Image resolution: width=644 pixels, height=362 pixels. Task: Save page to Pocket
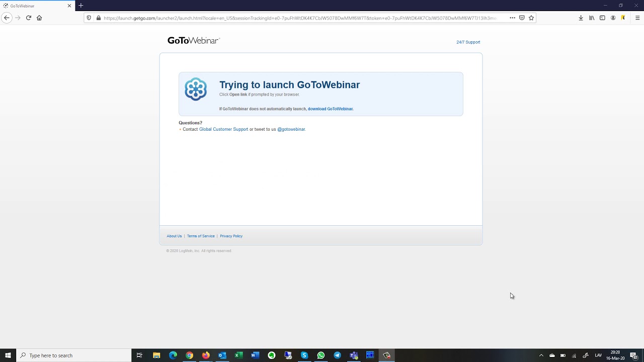point(522,18)
